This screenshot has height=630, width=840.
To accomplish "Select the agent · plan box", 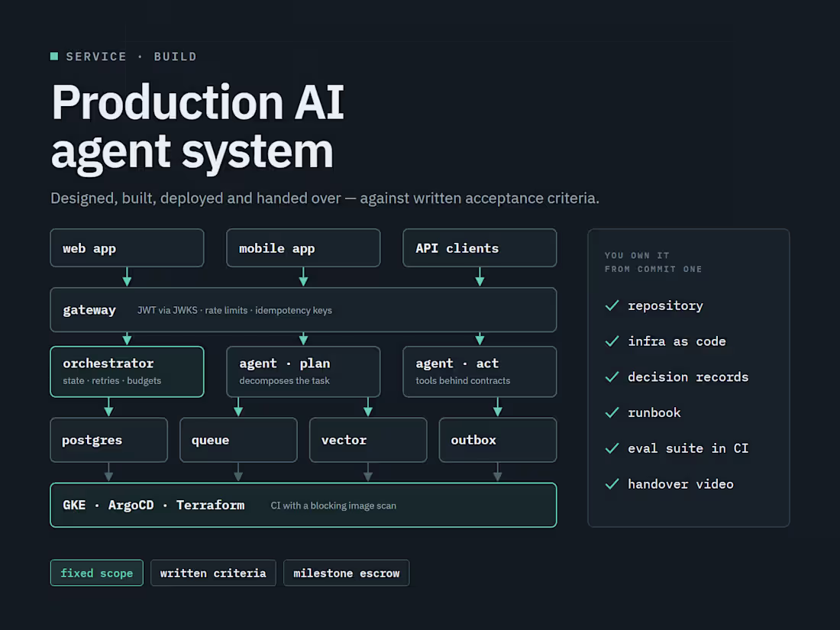I will coord(303,372).
